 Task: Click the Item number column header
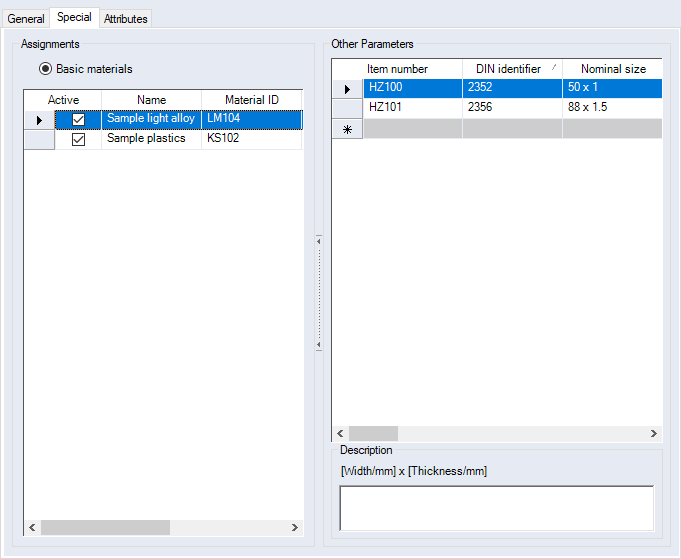click(397, 69)
